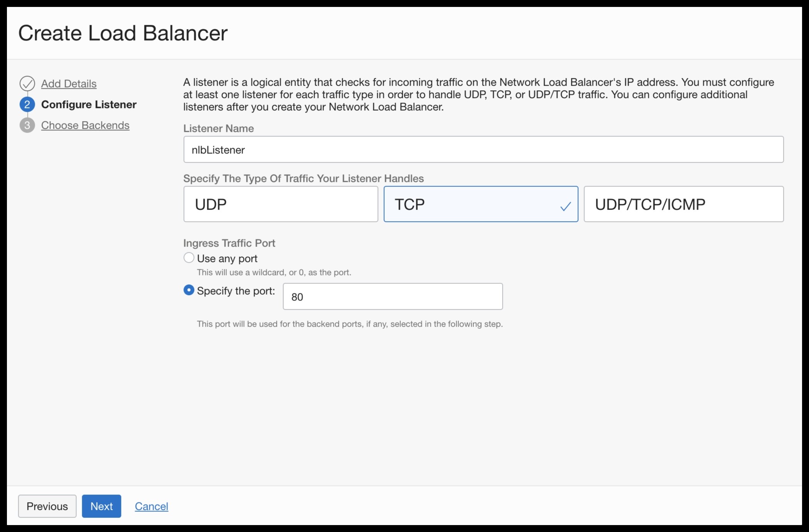The image size is (809, 532).
Task: Click the step 3 circle indicator
Action: [x=27, y=125]
